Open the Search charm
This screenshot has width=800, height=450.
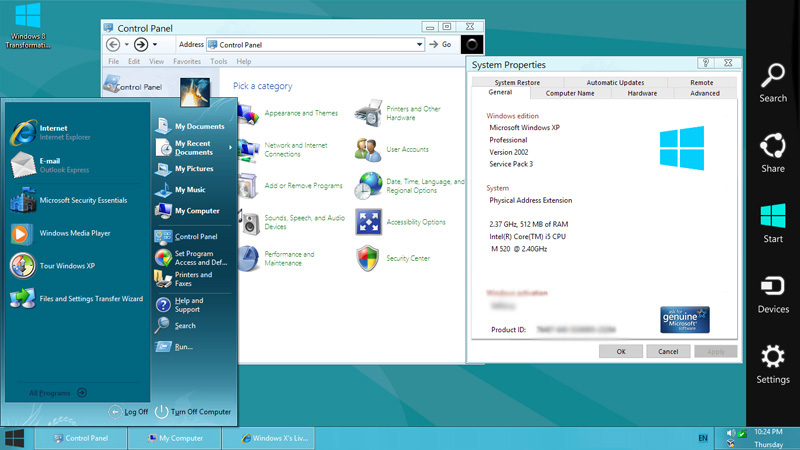(x=772, y=81)
